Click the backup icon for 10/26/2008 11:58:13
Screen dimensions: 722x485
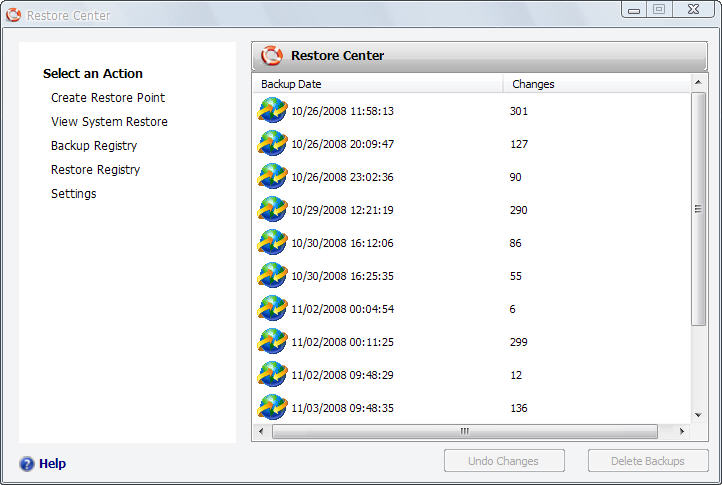(x=272, y=110)
